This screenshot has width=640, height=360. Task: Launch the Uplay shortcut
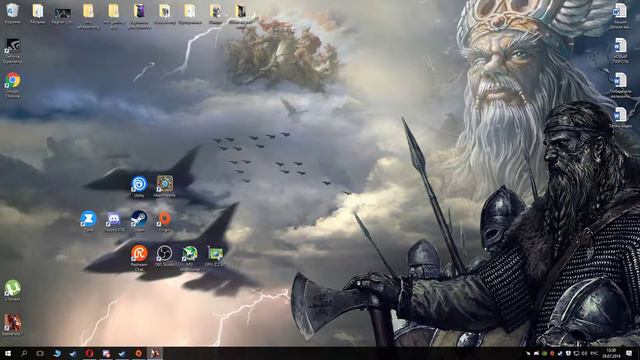[139, 187]
